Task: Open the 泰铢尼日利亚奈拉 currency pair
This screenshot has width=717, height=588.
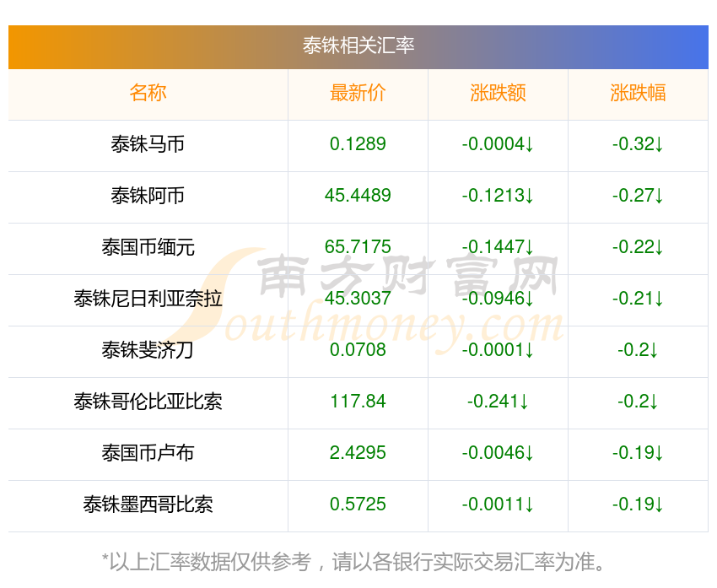Action: click(148, 299)
